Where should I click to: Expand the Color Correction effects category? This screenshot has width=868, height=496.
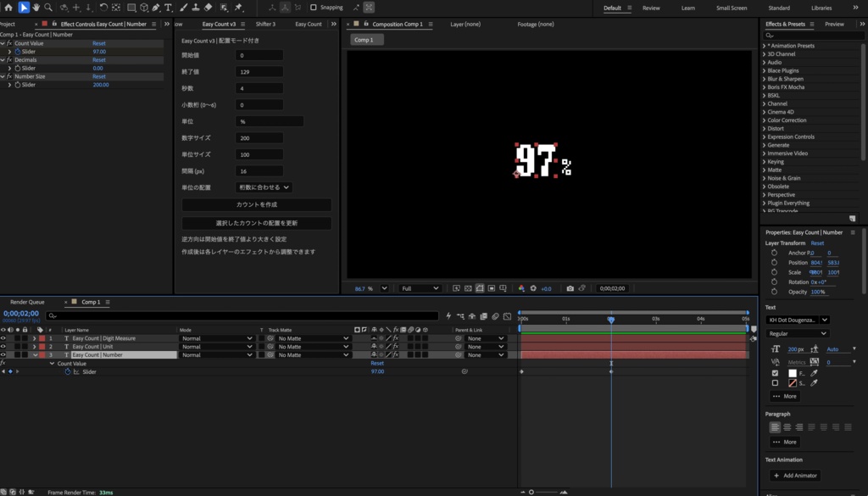[x=765, y=120]
